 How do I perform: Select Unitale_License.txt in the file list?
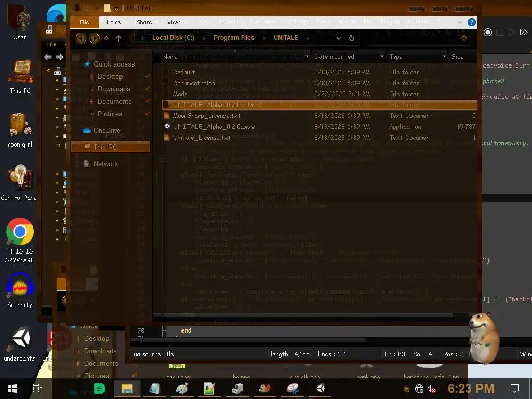point(320,137)
